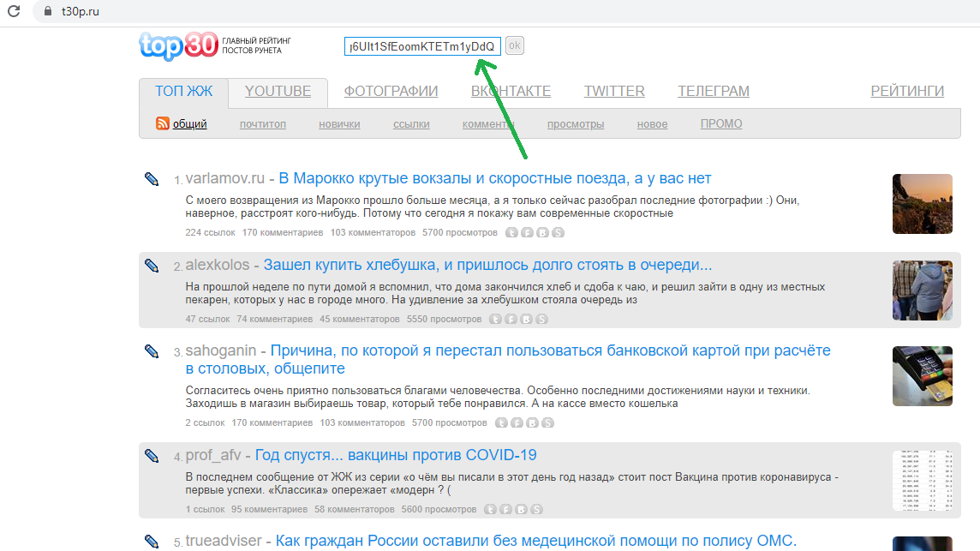Click the RSS feed icon beside общий
The image size is (980, 551).
[x=163, y=123]
